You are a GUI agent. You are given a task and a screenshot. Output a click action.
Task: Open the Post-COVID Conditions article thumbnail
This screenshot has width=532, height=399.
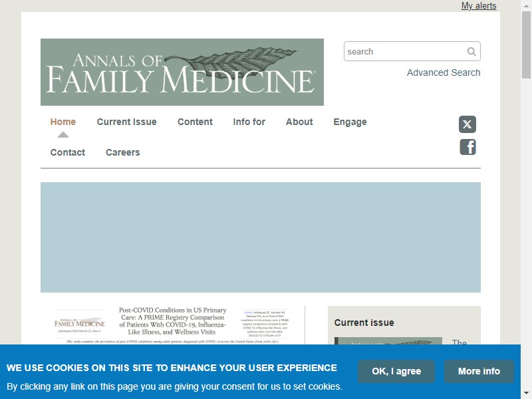point(173,325)
